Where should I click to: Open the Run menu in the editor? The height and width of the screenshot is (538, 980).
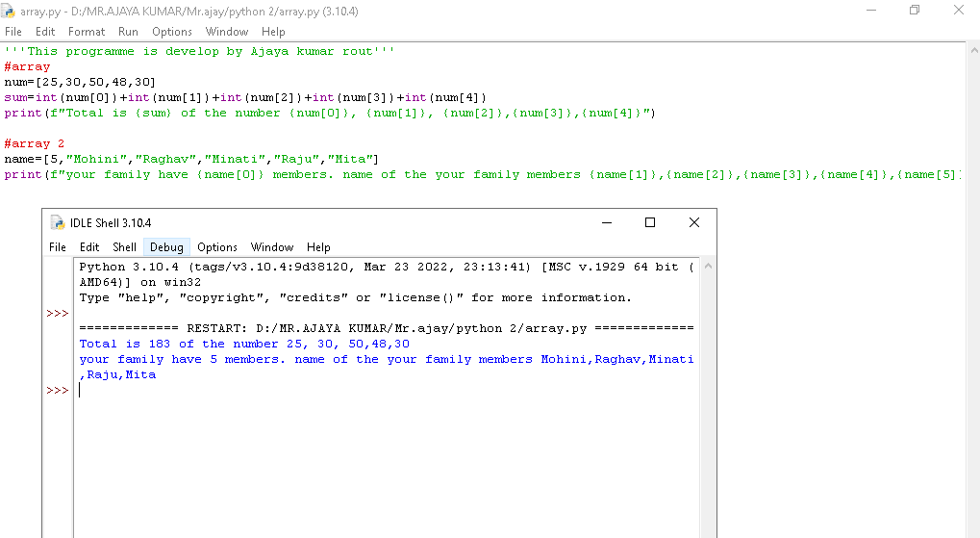(x=128, y=32)
